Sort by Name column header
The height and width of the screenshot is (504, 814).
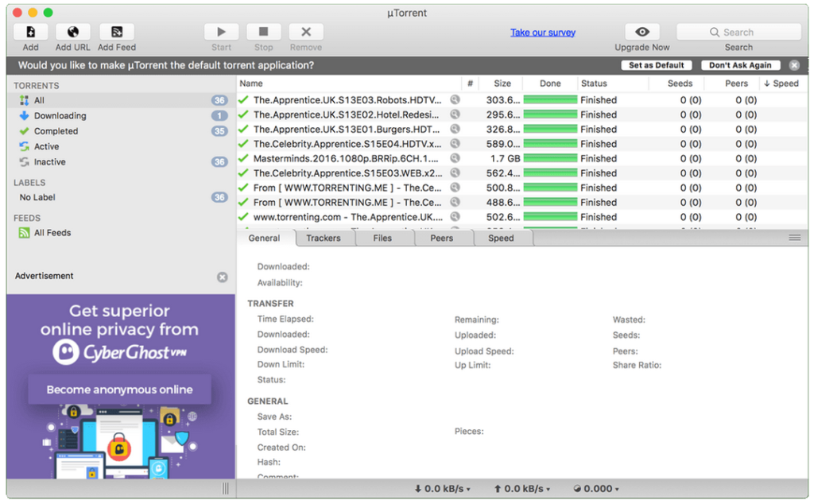(x=349, y=83)
